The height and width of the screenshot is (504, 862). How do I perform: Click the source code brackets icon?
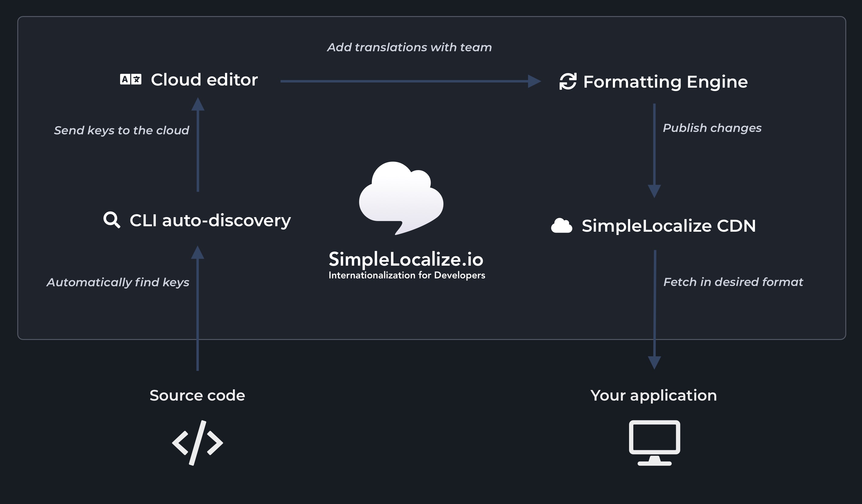(197, 442)
